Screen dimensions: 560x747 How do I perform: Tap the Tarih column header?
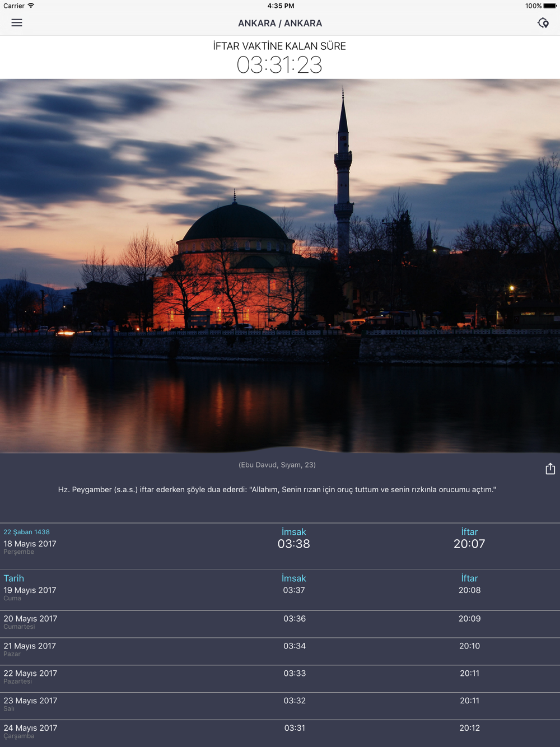coord(14,578)
